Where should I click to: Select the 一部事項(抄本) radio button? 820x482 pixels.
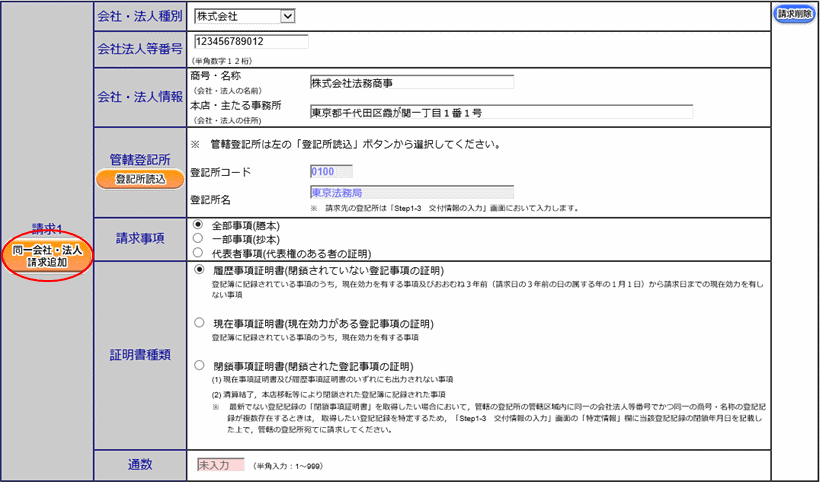pos(198,238)
